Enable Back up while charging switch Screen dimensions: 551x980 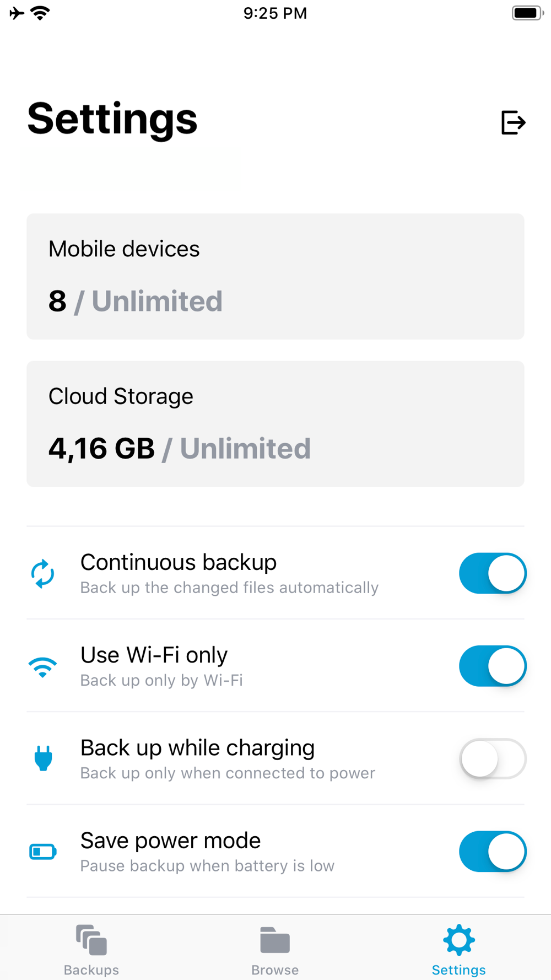tap(493, 758)
